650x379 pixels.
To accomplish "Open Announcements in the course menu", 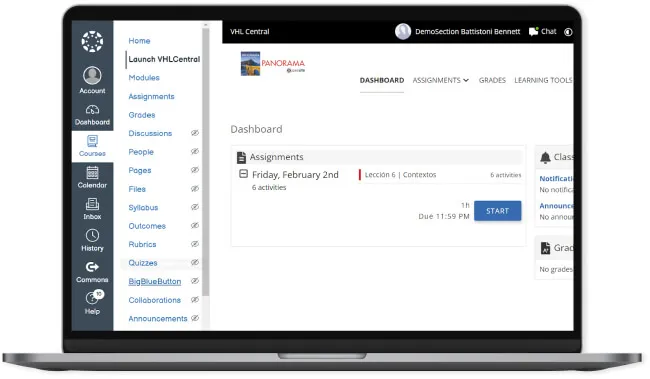I will pos(158,318).
